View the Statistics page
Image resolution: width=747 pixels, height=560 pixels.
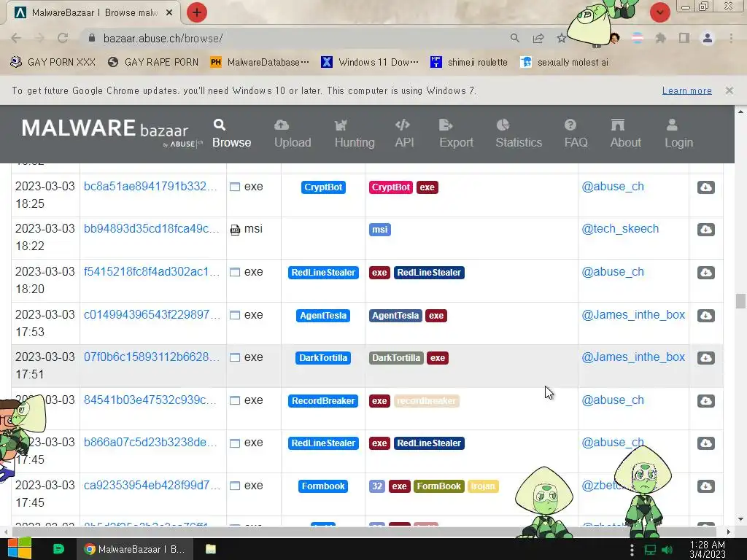(519, 134)
